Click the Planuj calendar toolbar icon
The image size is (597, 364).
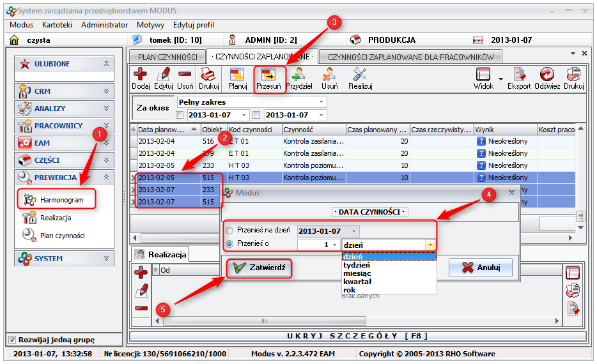(x=237, y=75)
